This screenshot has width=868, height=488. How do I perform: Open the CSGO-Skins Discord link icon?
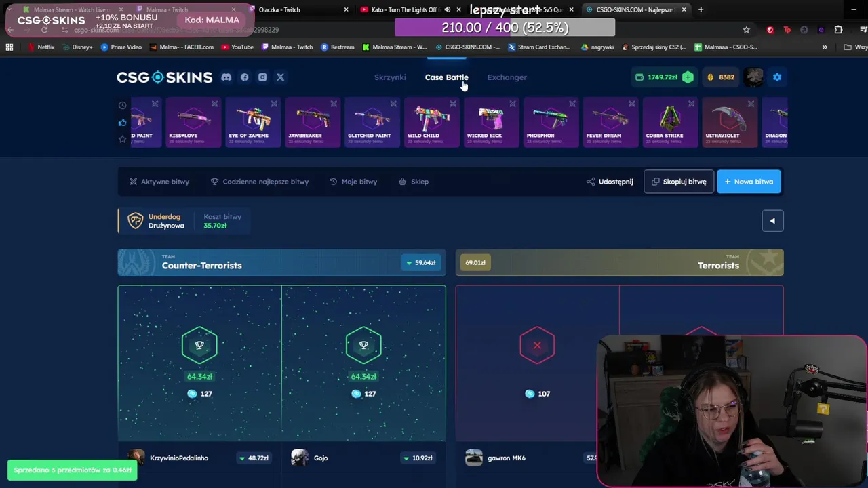click(x=226, y=77)
